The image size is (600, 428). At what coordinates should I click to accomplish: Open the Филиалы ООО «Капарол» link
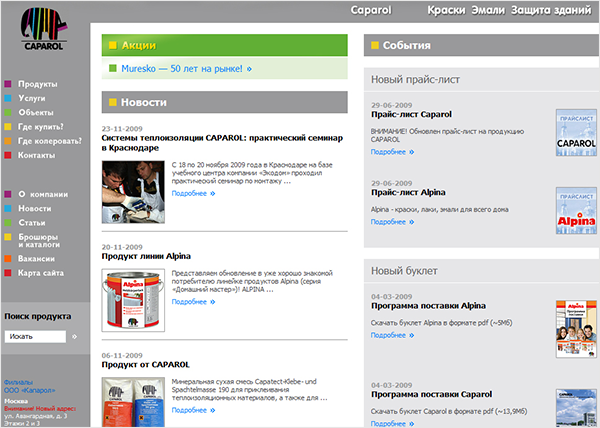[x=29, y=386]
